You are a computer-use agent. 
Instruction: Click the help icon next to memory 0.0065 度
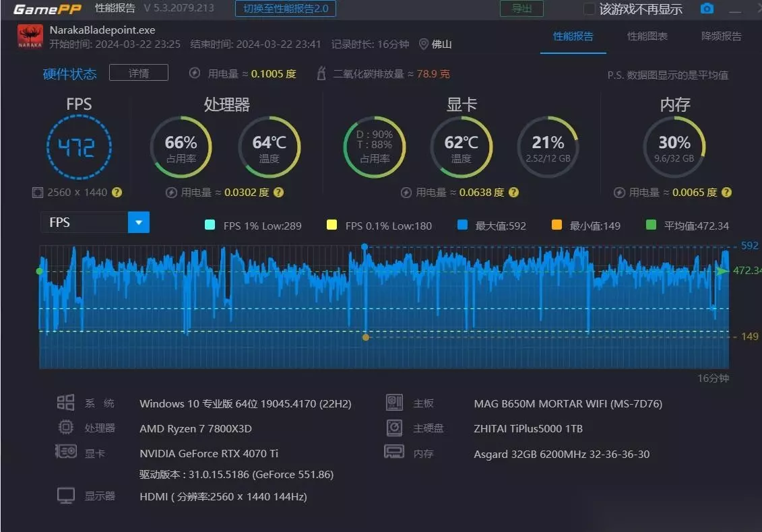click(x=726, y=193)
